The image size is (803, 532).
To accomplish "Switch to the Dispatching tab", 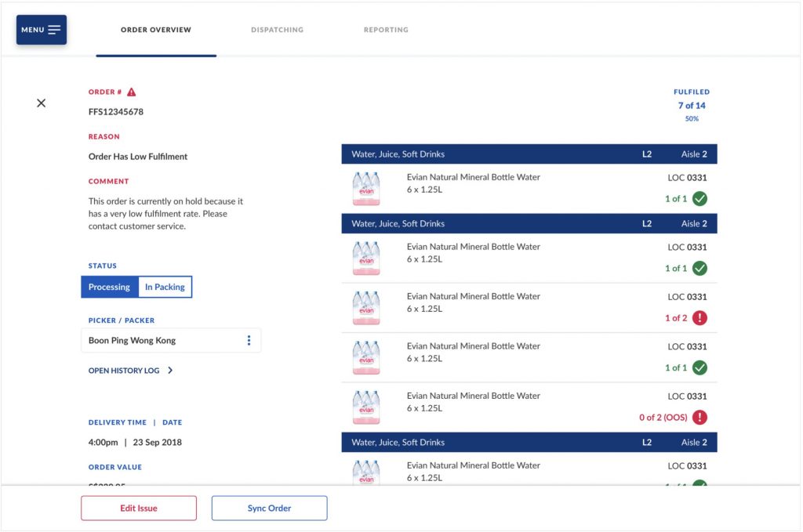I will (277, 30).
